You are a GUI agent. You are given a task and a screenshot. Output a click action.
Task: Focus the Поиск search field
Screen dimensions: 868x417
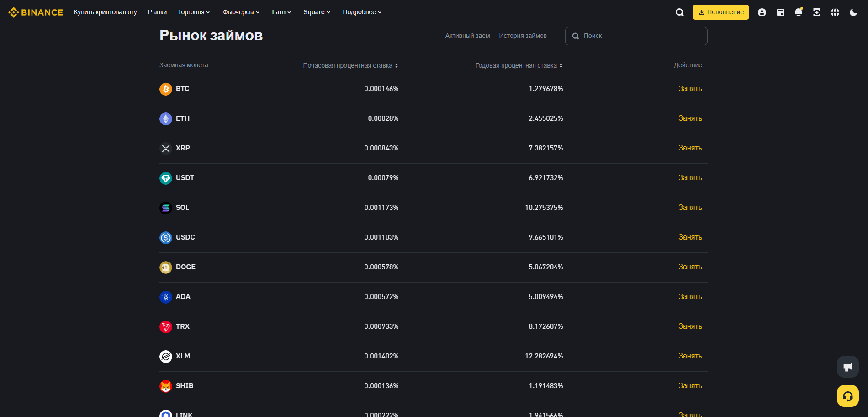(636, 36)
